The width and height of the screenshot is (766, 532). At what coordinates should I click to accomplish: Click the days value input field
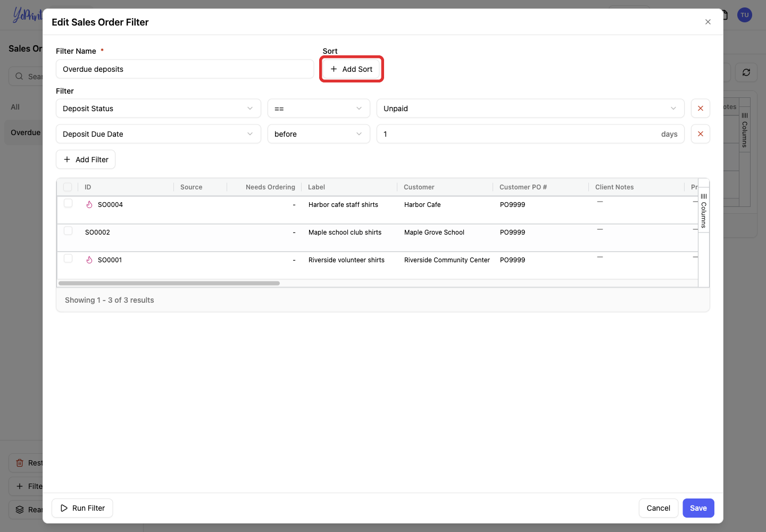pos(530,134)
